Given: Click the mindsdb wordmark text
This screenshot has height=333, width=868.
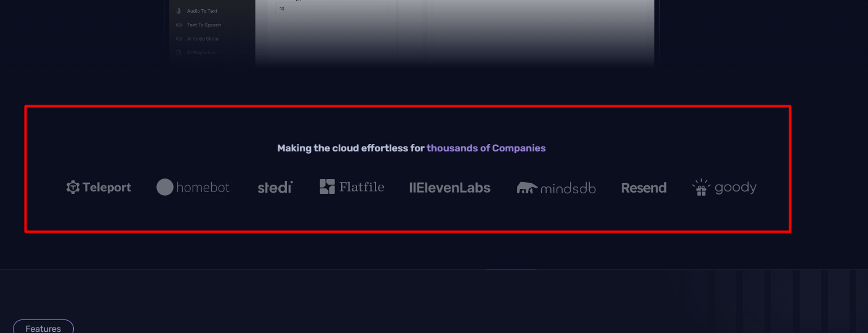Looking at the screenshot, I should point(568,188).
